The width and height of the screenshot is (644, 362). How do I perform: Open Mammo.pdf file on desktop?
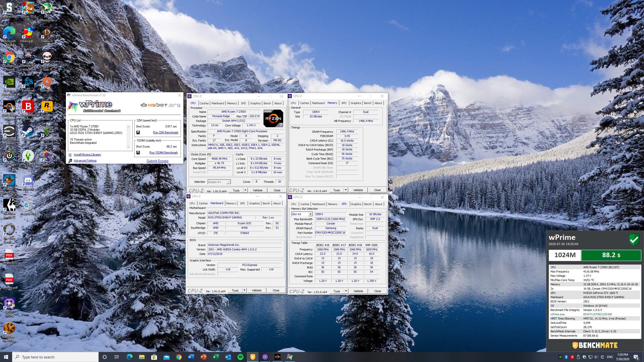click(x=9, y=281)
